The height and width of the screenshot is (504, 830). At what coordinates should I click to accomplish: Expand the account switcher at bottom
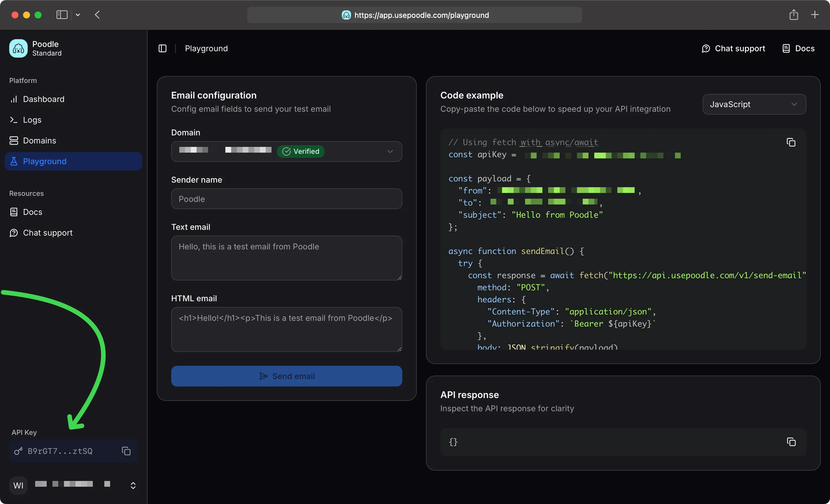point(133,485)
